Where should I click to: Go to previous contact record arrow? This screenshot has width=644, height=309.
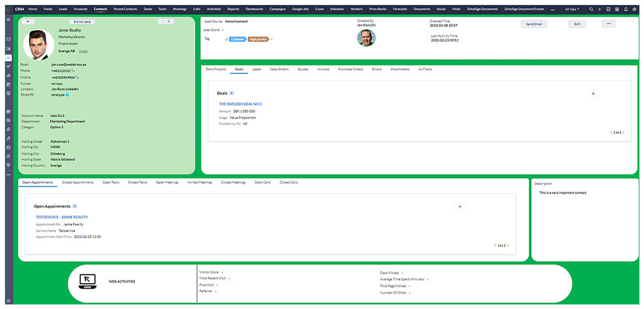(163, 21)
